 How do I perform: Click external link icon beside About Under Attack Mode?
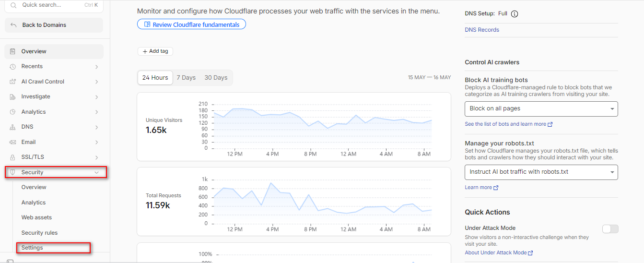click(530, 253)
